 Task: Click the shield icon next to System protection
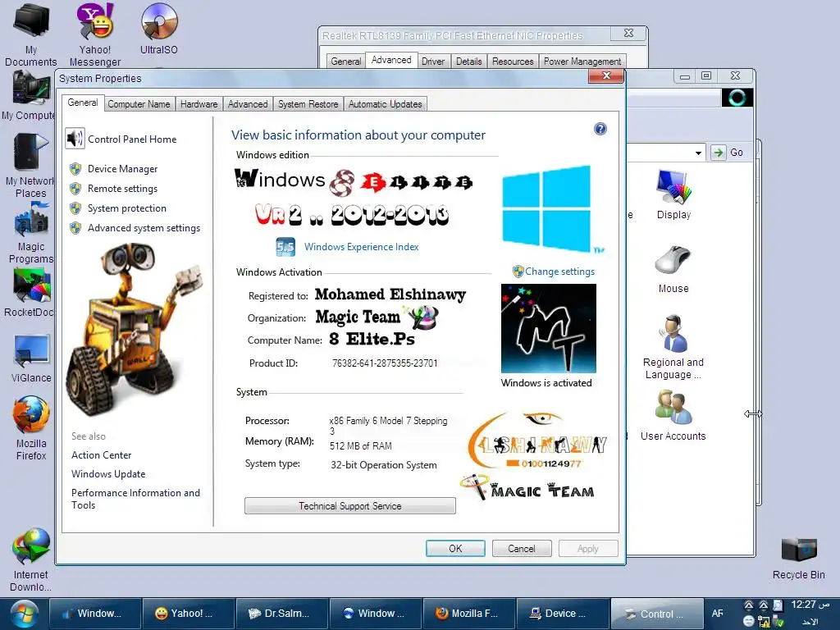(x=75, y=208)
